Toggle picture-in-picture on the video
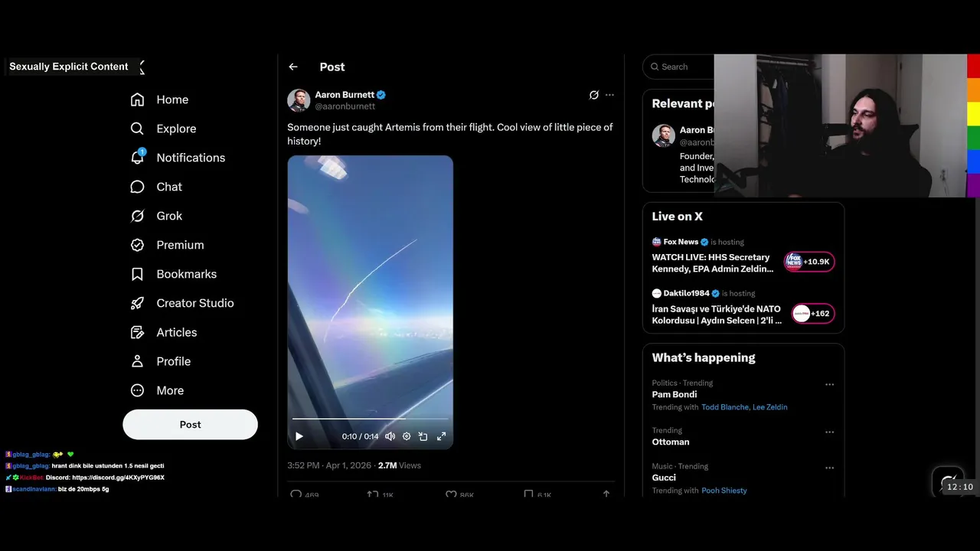 click(x=423, y=436)
